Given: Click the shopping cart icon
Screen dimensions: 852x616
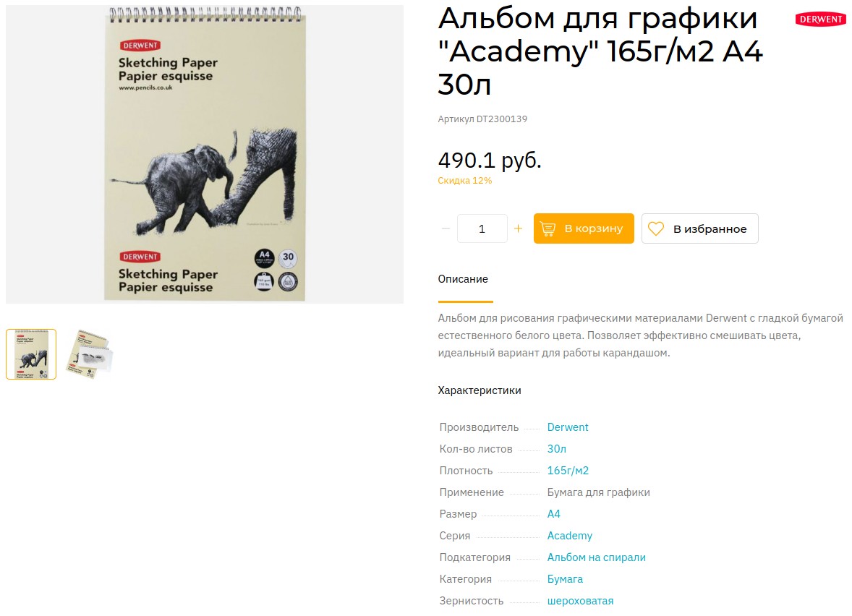Looking at the screenshot, I should pos(548,228).
